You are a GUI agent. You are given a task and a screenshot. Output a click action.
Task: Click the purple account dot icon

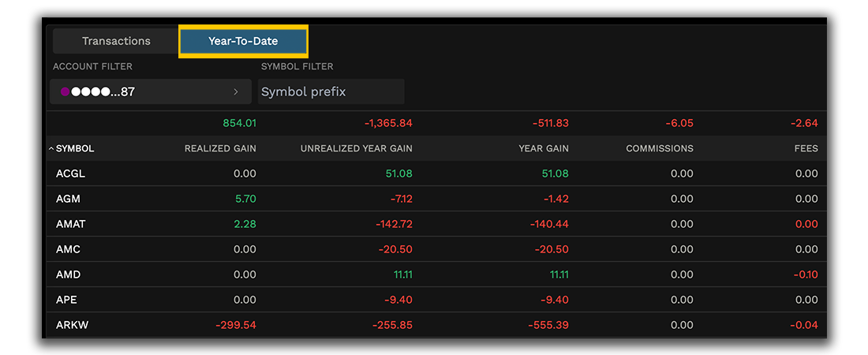coord(65,92)
